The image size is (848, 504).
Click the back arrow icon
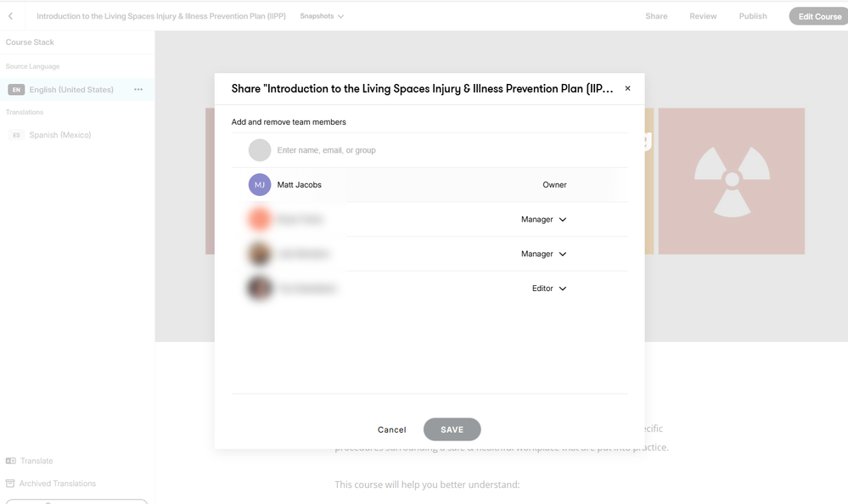[11, 16]
